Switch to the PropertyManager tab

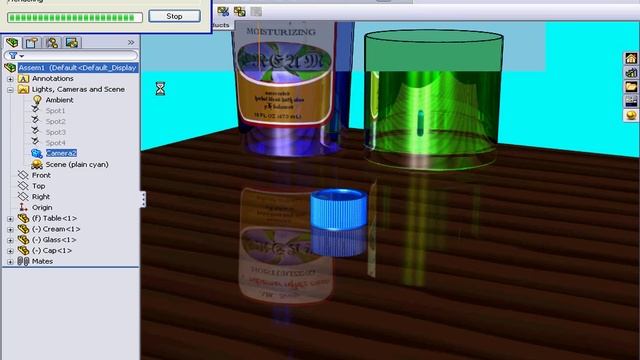(x=32, y=42)
